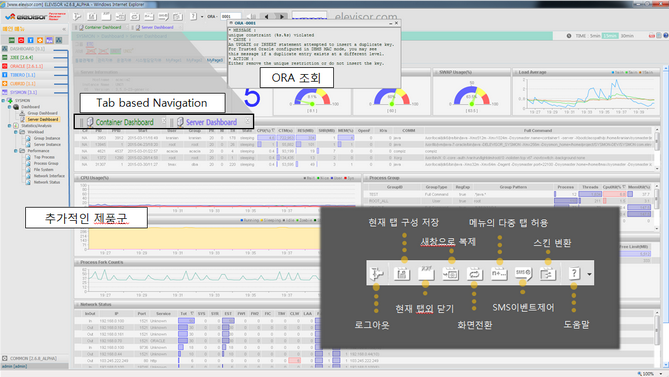Open the DASHBOARD [0.1] product entry
This screenshot has width=669, height=377.
pyautogui.click(x=27, y=49)
